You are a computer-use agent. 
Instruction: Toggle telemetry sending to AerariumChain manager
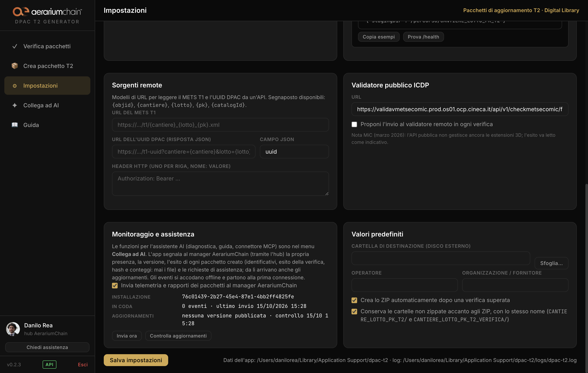(x=115, y=286)
